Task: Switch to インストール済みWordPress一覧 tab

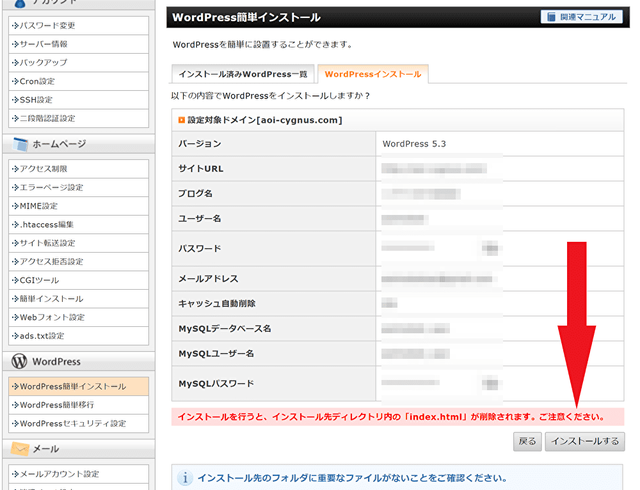Action: click(x=243, y=74)
